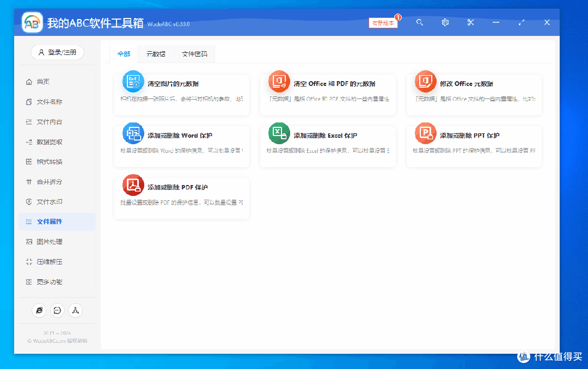The height and width of the screenshot is (369, 588).
Task: Click the 格式转换 sidebar icon
Action: click(x=29, y=162)
